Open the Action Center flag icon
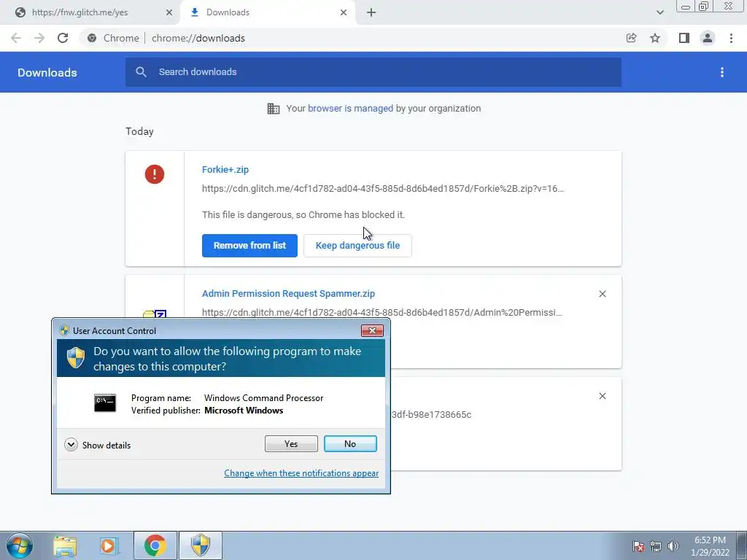The image size is (747, 560). 638,546
